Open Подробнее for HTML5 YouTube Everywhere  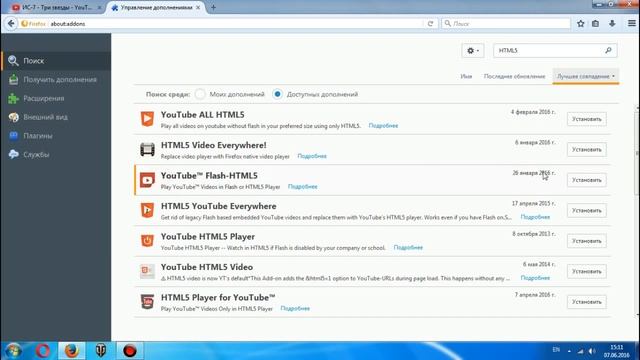535,217
